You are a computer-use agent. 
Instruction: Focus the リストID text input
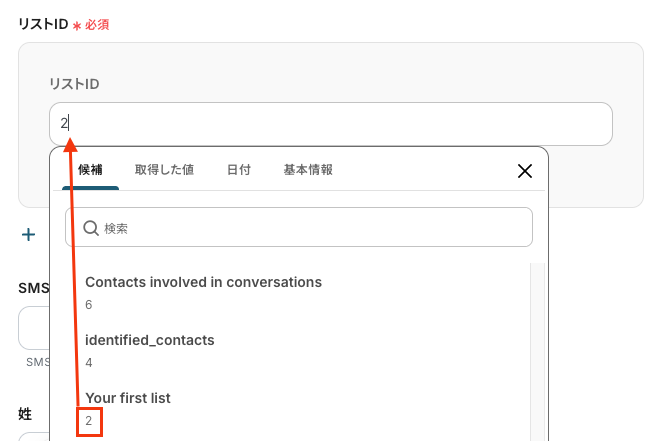[x=330, y=124]
